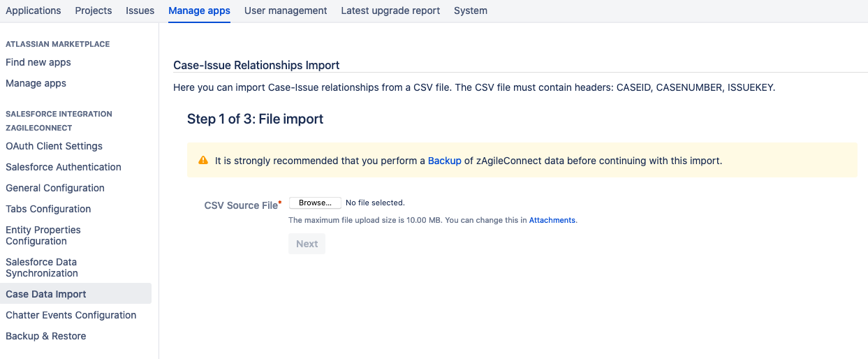Follow the Backup link in warning

[x=445, y=161]
